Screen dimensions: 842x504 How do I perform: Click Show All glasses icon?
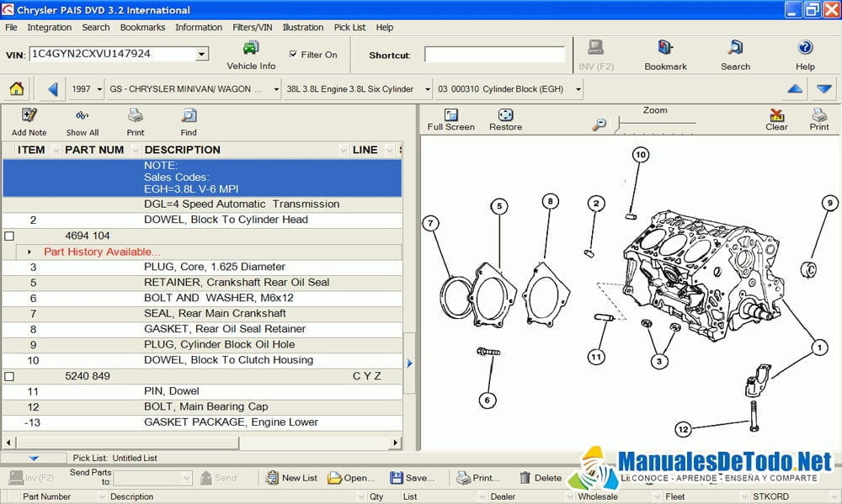pyautogui.click(x=83, y=115)
